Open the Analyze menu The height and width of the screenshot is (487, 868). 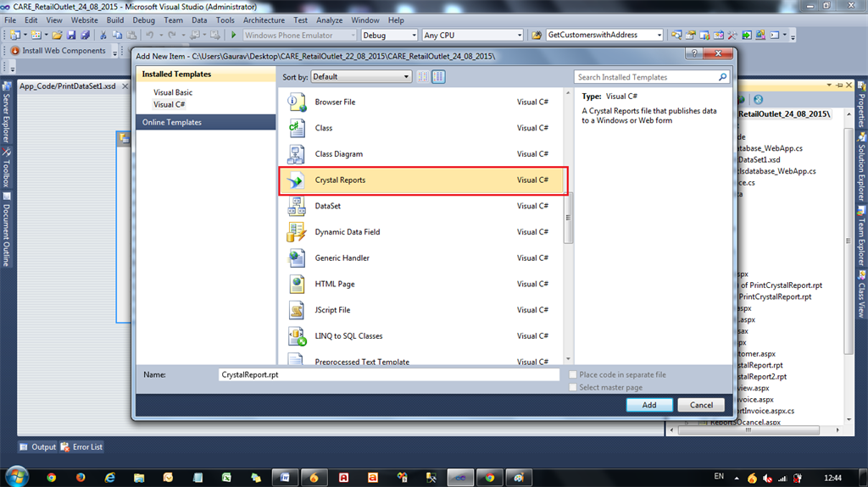pyautogui.click(x=330, y=20)
